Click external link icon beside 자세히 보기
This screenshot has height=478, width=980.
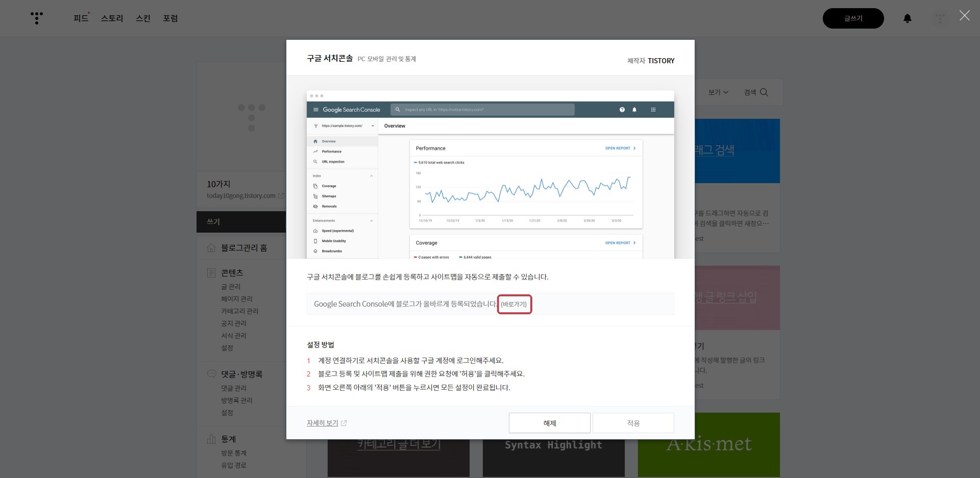point(344,423)
